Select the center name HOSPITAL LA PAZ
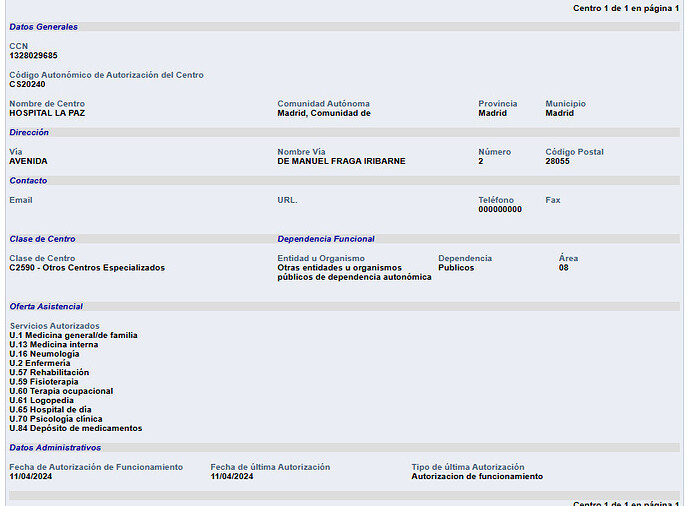 coord(47,114)
